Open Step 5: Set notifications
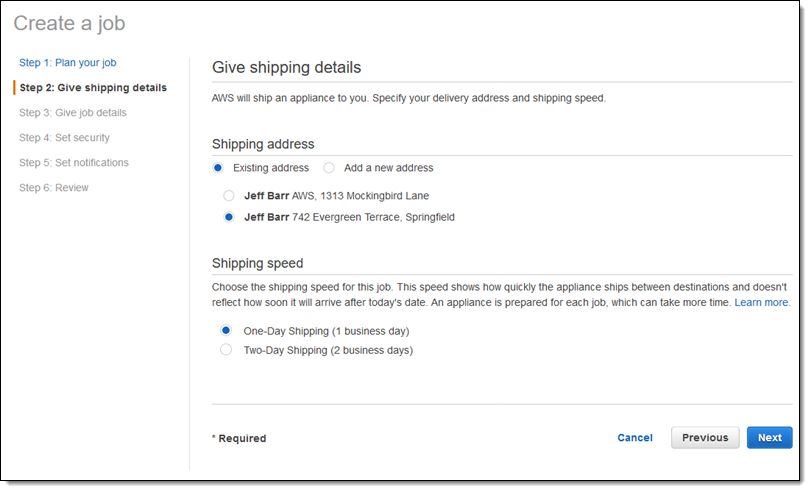 coord(73,163)
